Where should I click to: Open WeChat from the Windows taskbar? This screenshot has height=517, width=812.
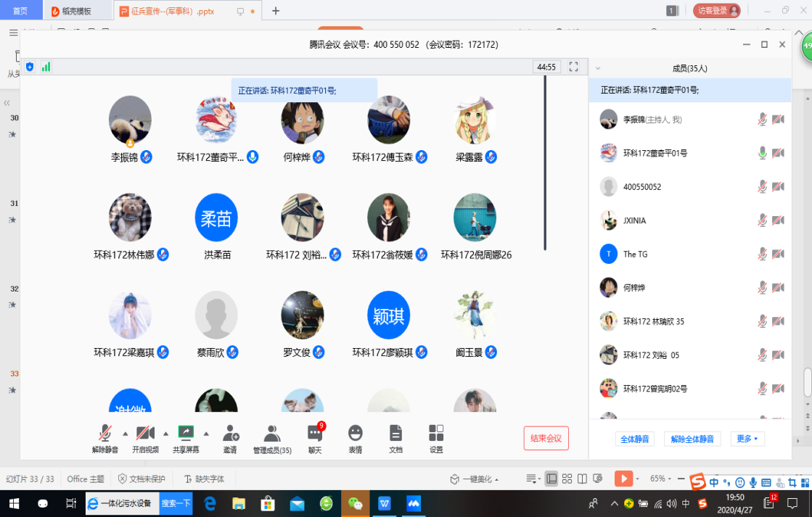coord(356,503)
